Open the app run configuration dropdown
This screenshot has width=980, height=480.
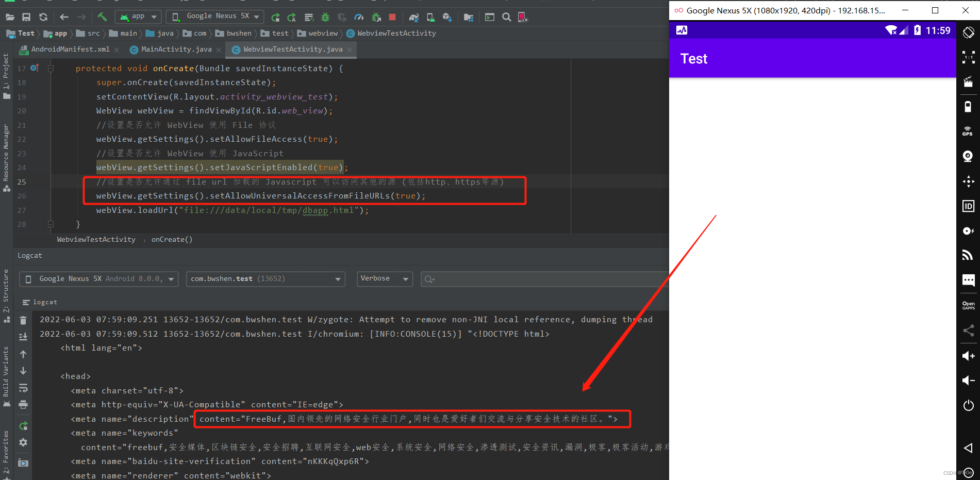tap(138, 16)
